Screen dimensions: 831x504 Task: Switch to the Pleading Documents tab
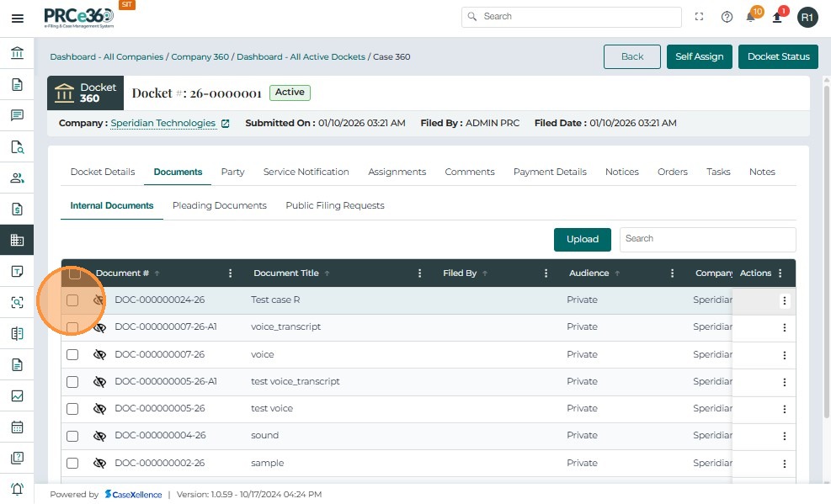219,205
